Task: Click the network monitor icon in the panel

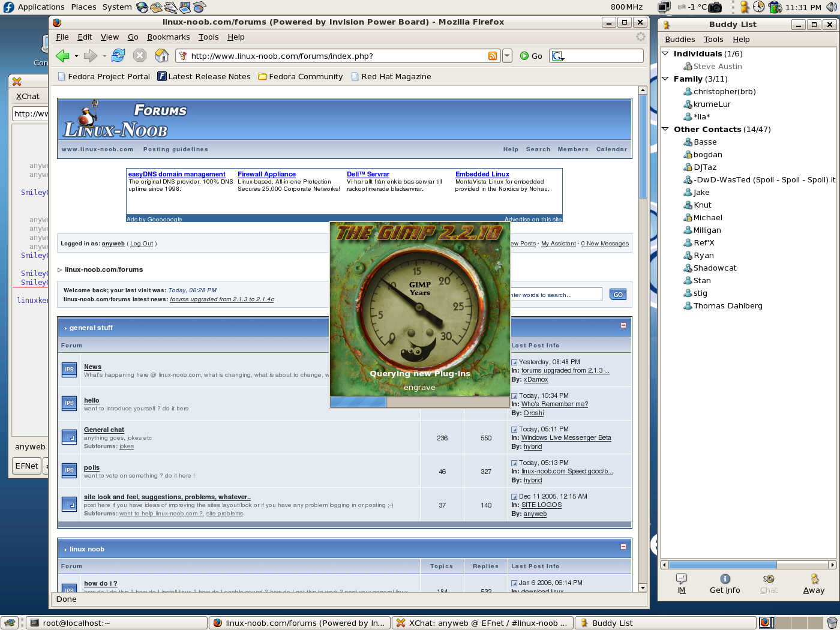Action: tap(664, 7)
